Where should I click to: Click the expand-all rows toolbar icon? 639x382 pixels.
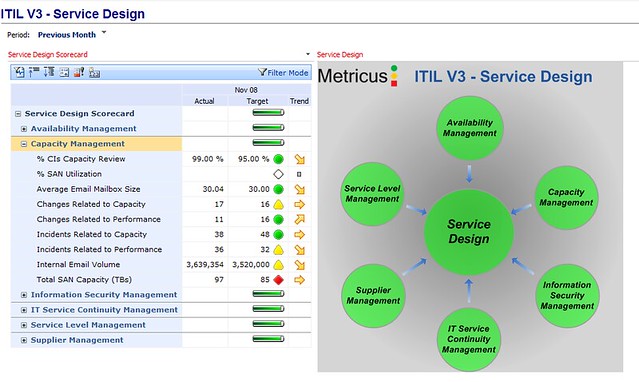pyautogui.click(x=49, y=72)
